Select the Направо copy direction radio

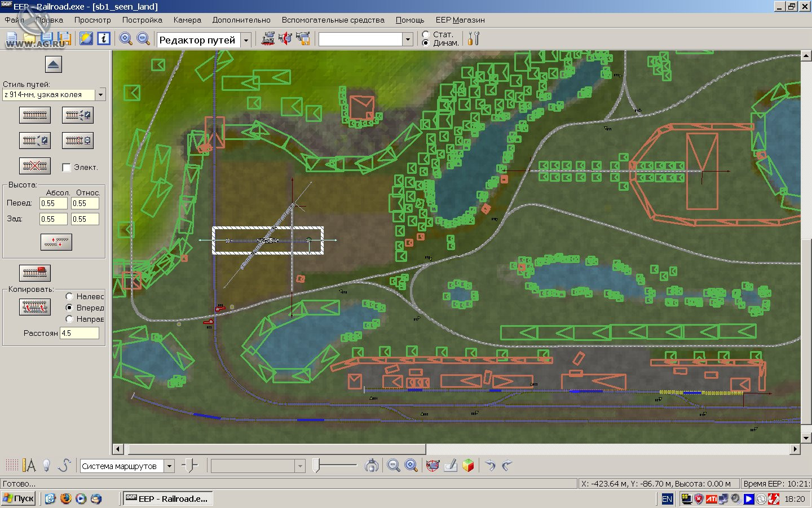[x=69, y=319]
